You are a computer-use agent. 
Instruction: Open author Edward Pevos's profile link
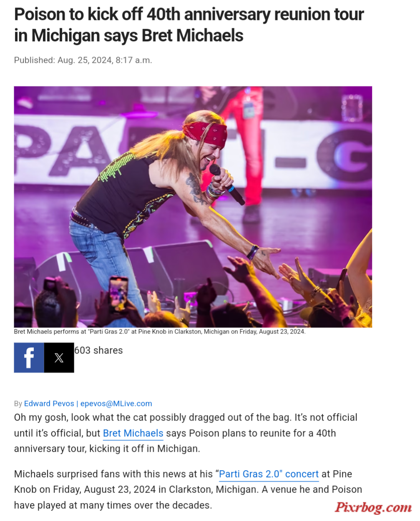[49, 403]
